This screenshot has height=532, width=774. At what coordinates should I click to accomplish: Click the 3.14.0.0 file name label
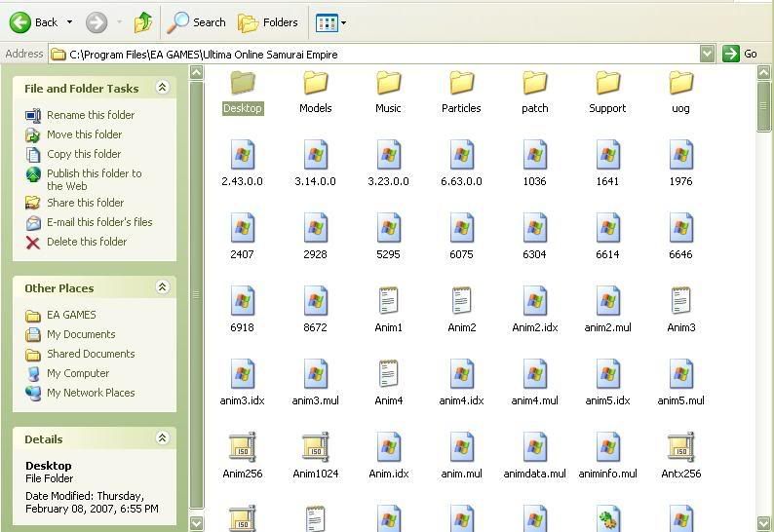click(x=316, y=181)
